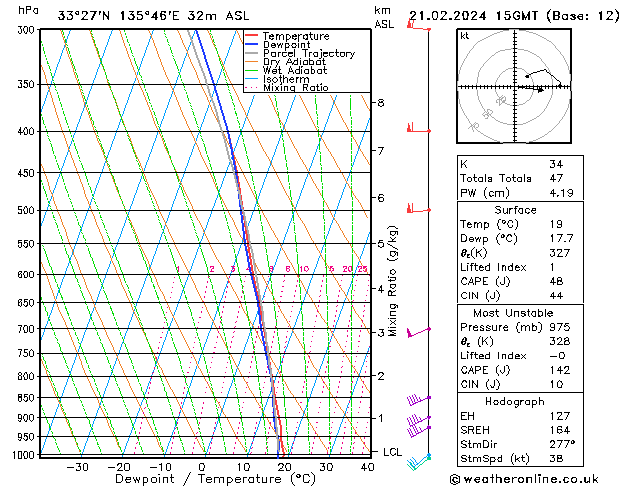
Task: Click the red Temperature legend line
Action: click(x=251, y=36)
